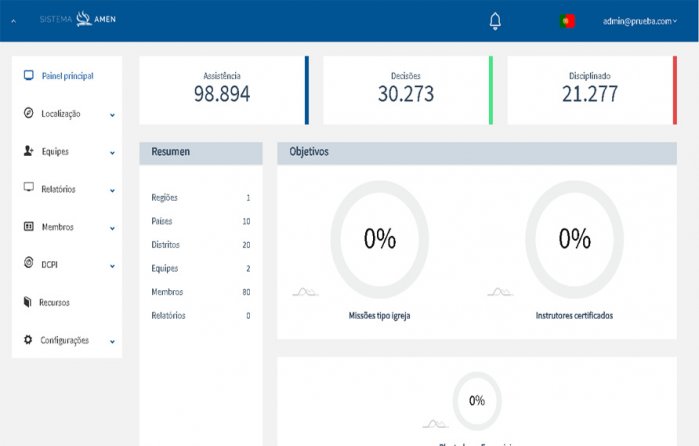Image resolution: width=699 pixels, height=446 pixels.
Task: Select Painel principal in sidebar
Action: tap(68, 76)
